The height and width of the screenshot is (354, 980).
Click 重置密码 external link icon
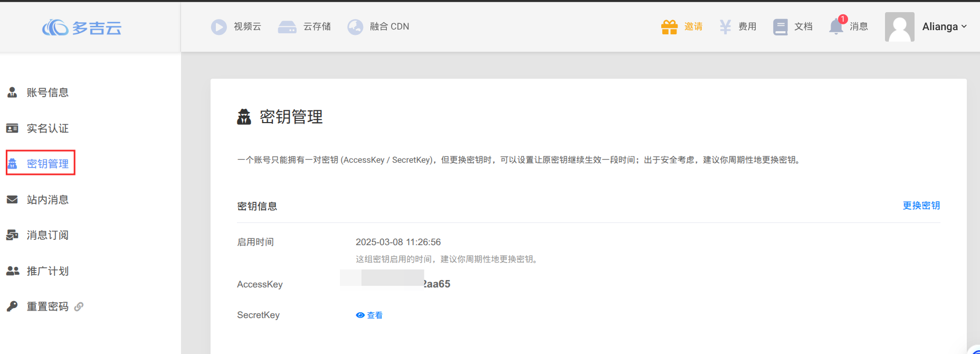[79, 307]
